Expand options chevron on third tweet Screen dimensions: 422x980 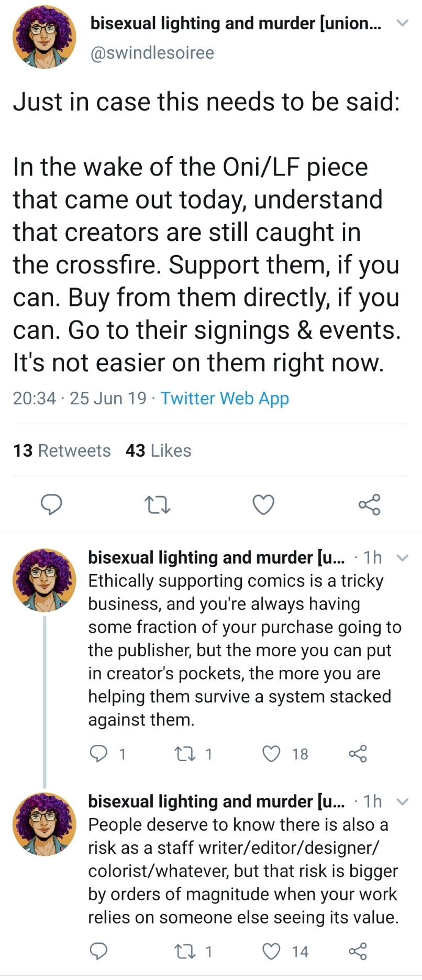[402, 801]
